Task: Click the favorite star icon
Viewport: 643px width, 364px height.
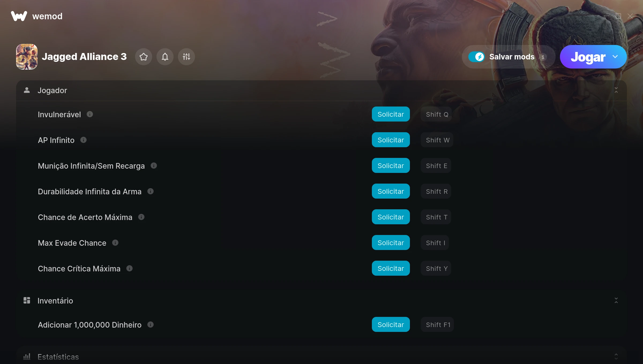Action: click(144, 57)
